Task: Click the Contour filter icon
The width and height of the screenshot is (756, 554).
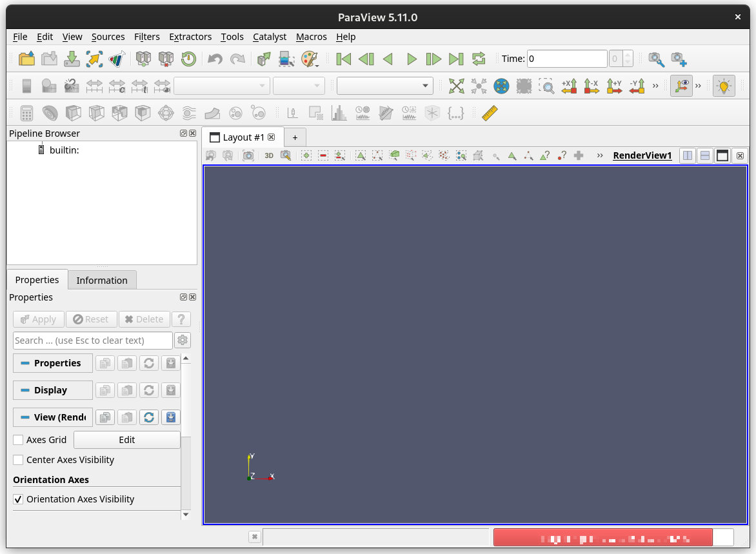Action: (x=50, y=114)
